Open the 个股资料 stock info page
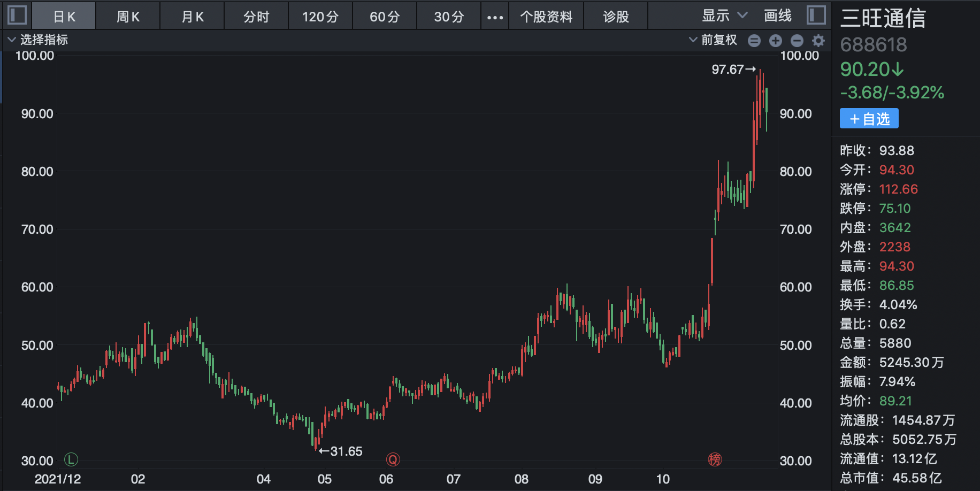Viewport: 980px width, 491px height. (x=546, y=17)
